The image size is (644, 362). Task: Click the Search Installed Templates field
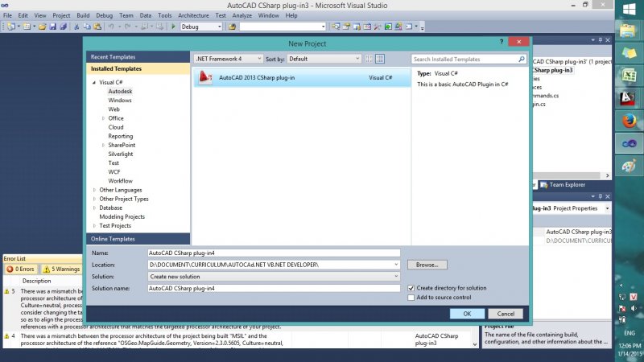click(464, 59)
